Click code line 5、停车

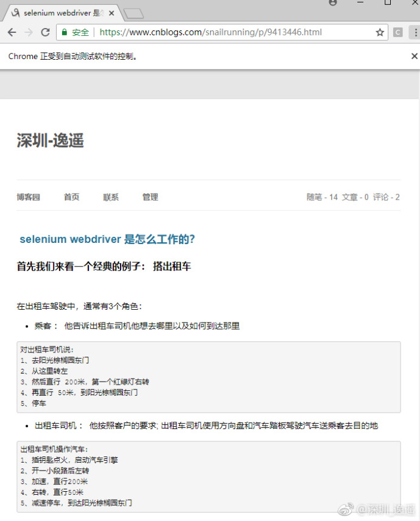[33, 404]
